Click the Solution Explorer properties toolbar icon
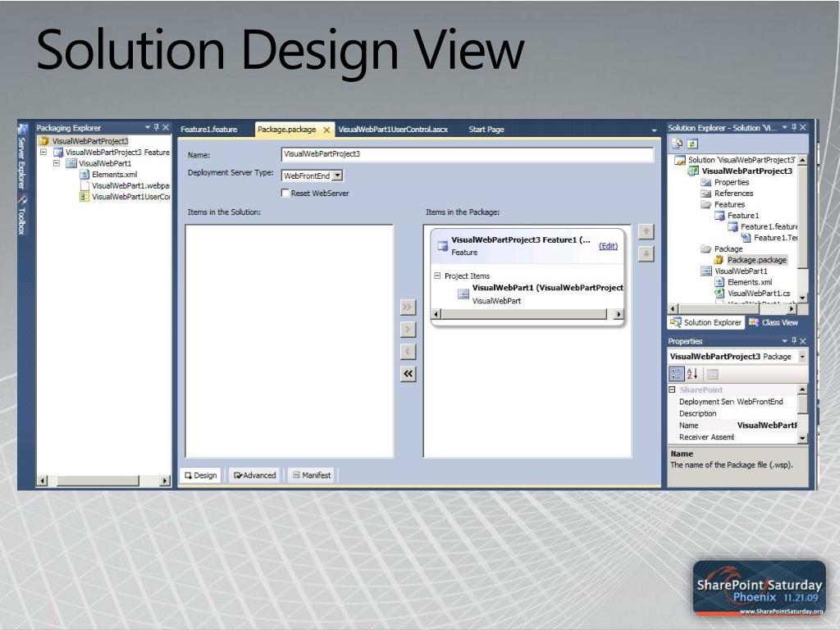840x630 pixels. click(678, 144)
